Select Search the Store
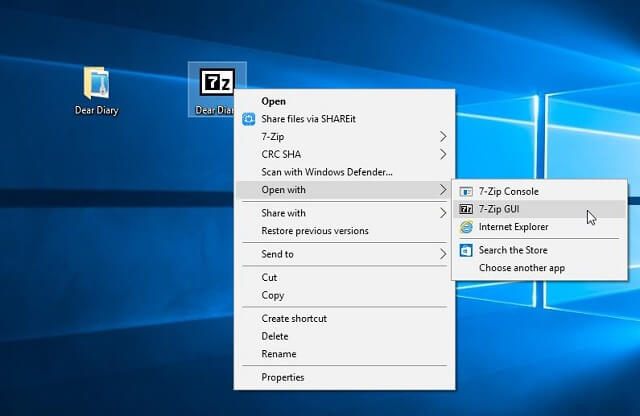The image size is (640, 416). point(540,250)
